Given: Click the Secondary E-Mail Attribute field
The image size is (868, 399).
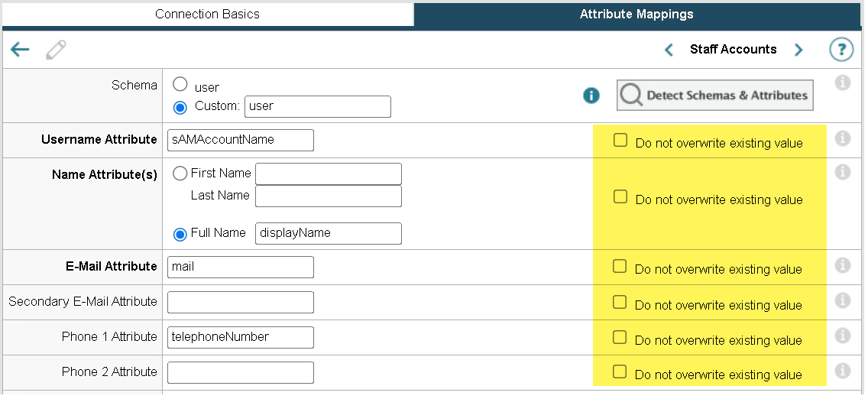Looking at the screenshot, I should (x=241, y=302).
